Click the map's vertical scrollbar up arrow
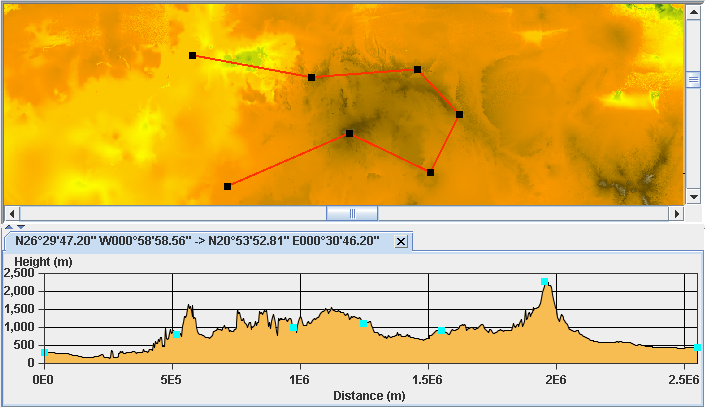Screen dimensions: 705x408 [693, 11]
